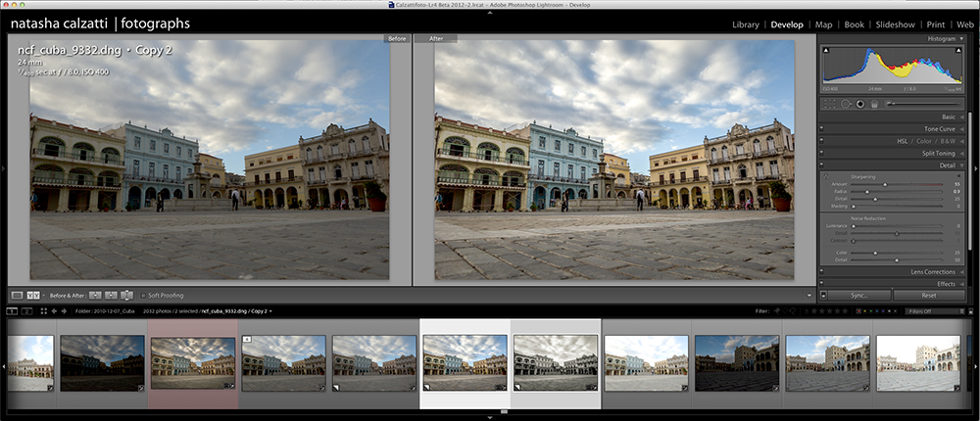
Task: Open the Filters Off dropdown
Action: (x=934, y=311)
